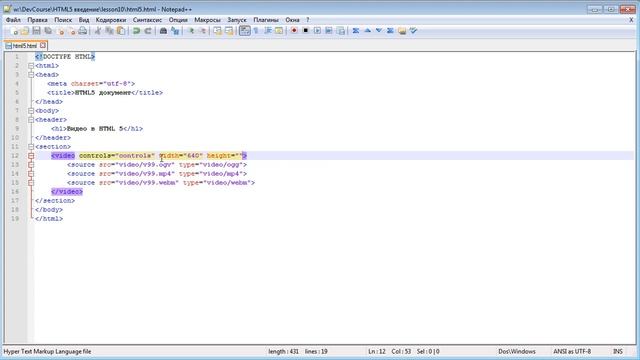Save the file with the floppy disk icon
Viewport: 640px width, 360px height.
click(36, 31)
